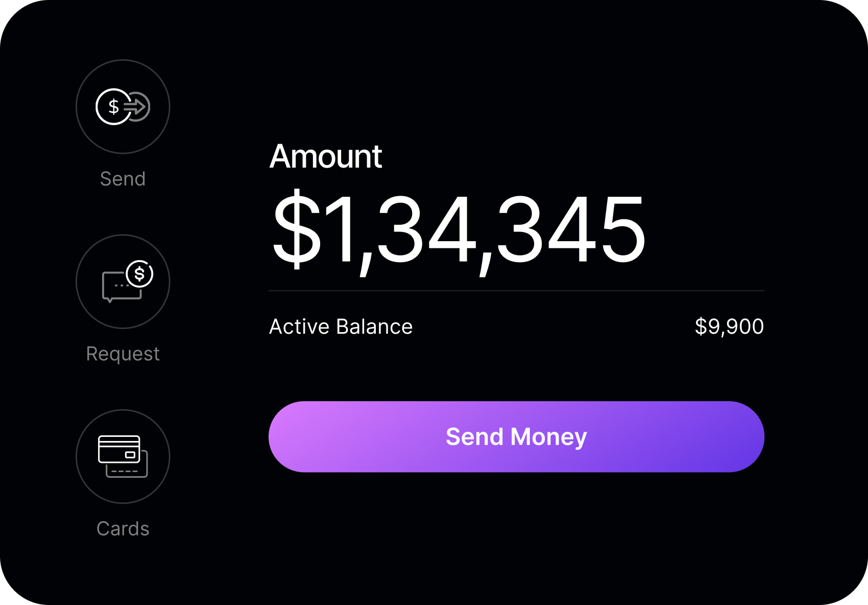Click the dollar badge on the Request icon
Image resolution: width=868 pixels, height=605 pixels.
click(139, 274)
